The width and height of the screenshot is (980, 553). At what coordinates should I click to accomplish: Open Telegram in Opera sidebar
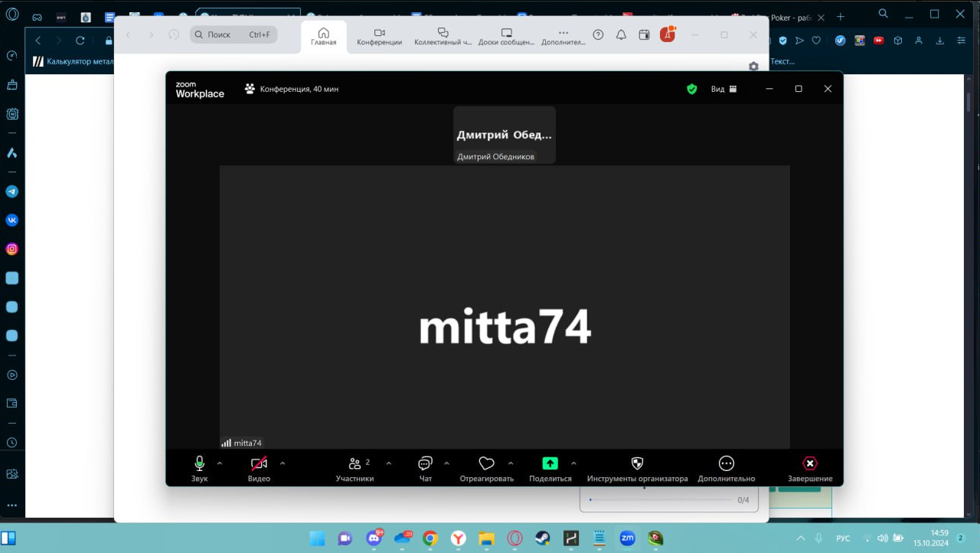(x=11, y=191)
